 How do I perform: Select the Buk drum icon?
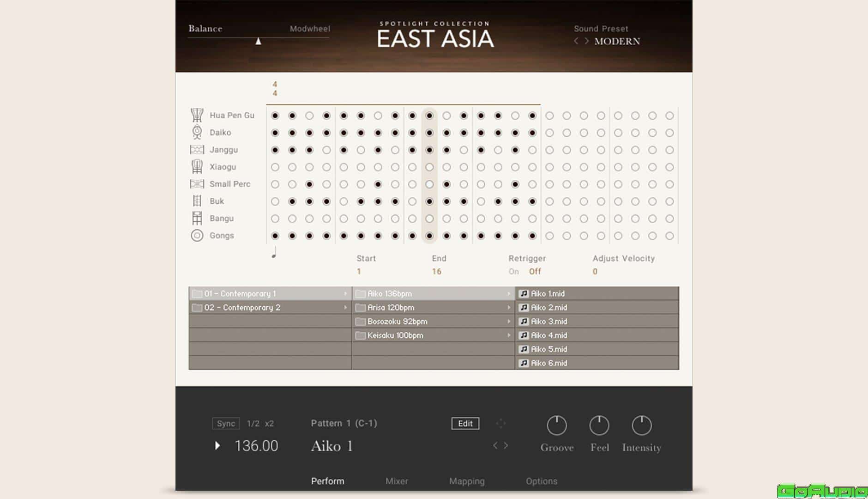(197, 201)
